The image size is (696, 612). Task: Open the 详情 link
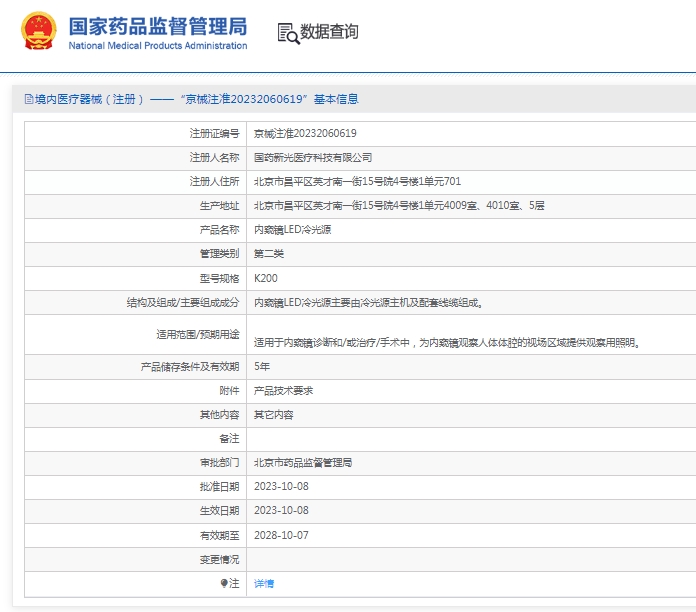(x=264, y=583)
